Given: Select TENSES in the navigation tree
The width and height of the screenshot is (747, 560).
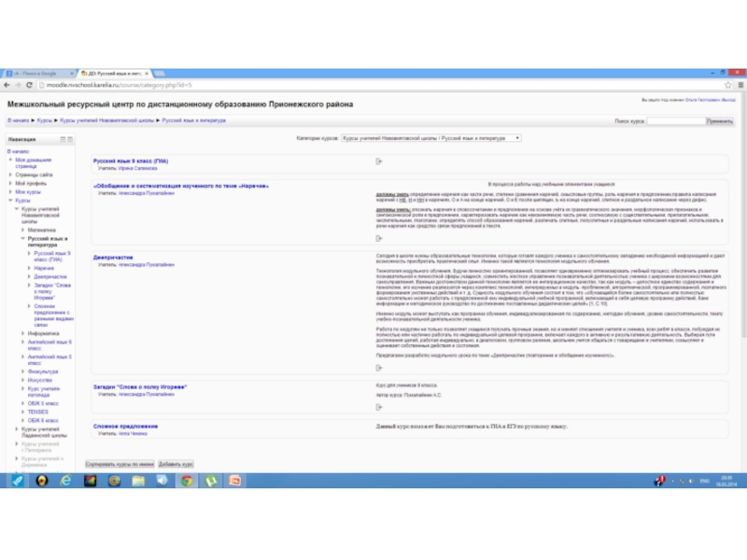Looking at the screenshot, I should pyautogui.click(x=37, y=412).
